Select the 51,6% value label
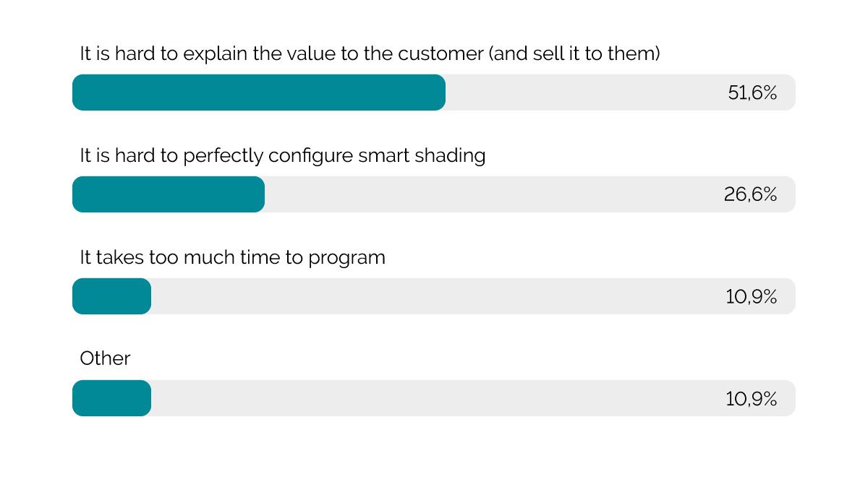 [x=752, y=93]
